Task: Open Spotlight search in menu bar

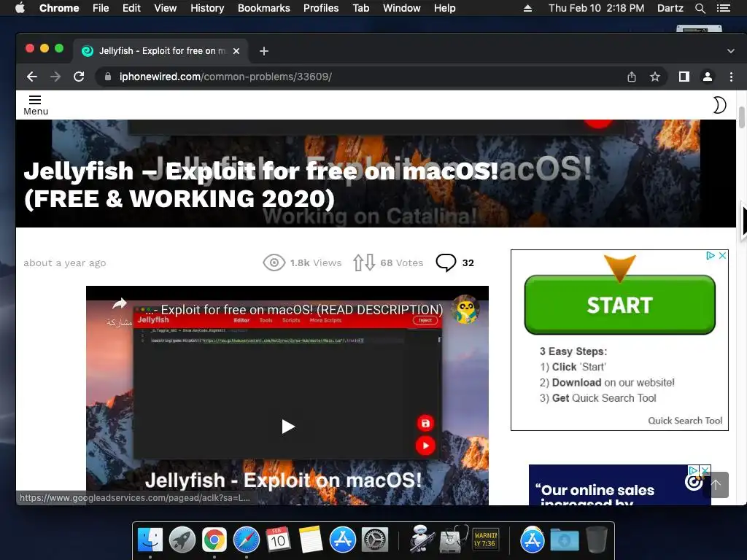Action: click(700, 8)
